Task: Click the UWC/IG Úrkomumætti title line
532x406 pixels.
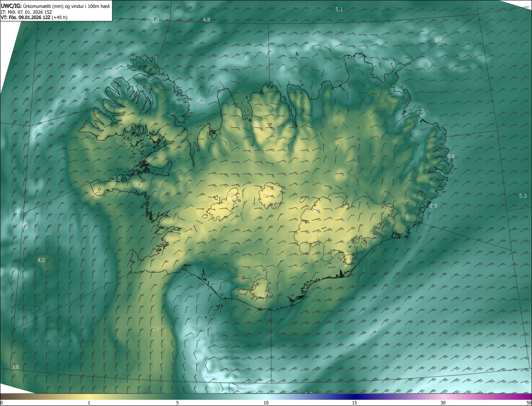Action: [x=55, y=5]
